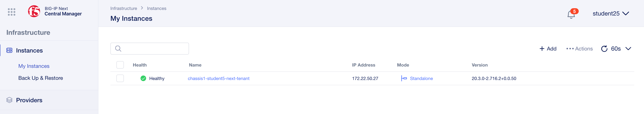
Task: Click the green Healthy status icon
Action: pos(143,78)
